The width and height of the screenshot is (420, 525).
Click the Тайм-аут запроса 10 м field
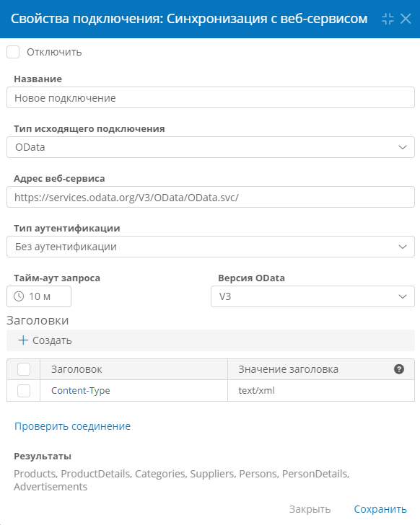tap(39, 296)
